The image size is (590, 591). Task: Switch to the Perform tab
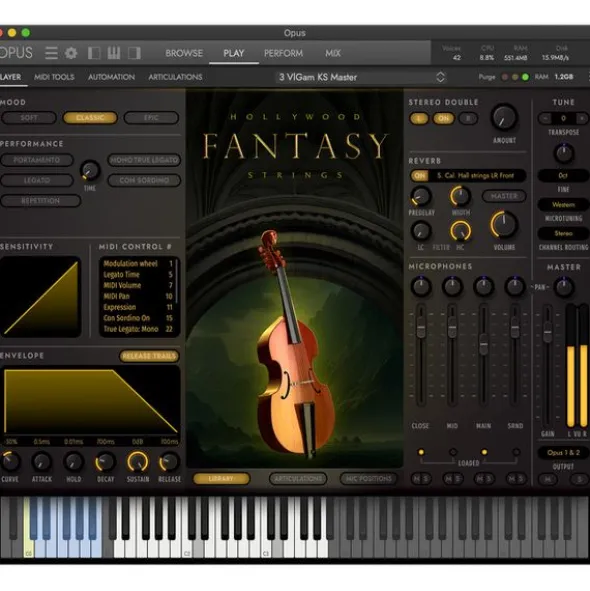tap(284, 53)
